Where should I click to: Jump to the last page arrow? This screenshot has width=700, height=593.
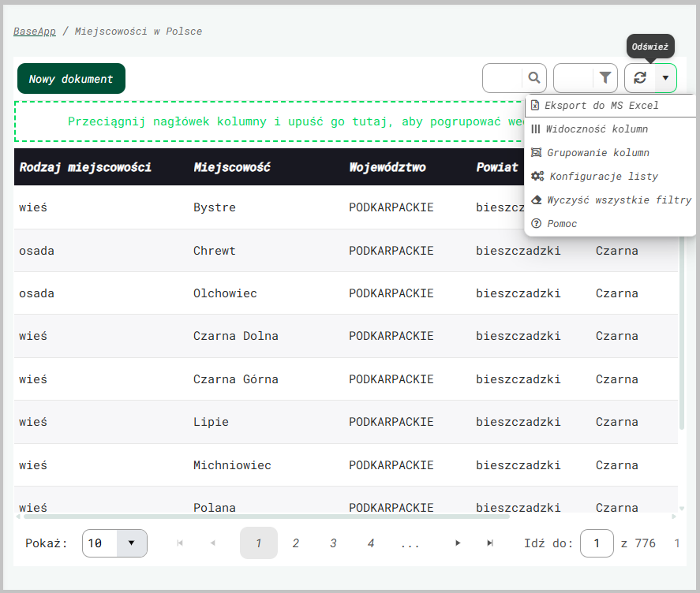[490, 543]
